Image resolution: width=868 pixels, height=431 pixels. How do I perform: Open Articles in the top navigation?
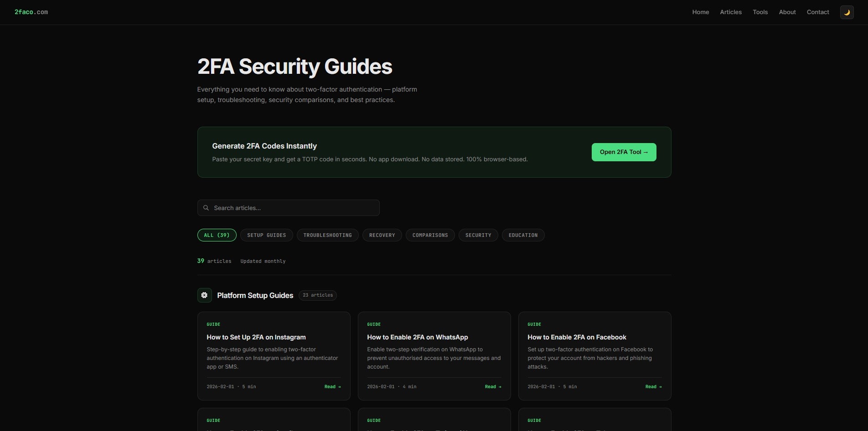click(731, 12)
